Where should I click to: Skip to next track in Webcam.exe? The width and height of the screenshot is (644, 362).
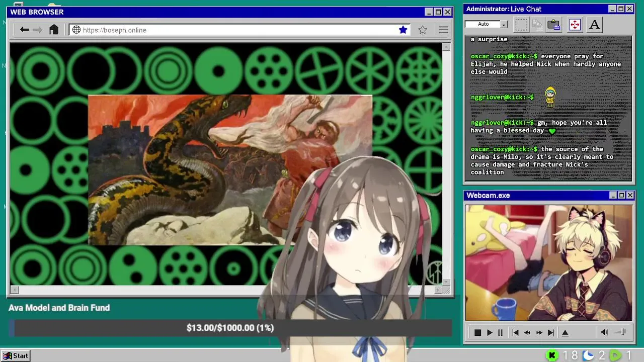pos(551,333)
